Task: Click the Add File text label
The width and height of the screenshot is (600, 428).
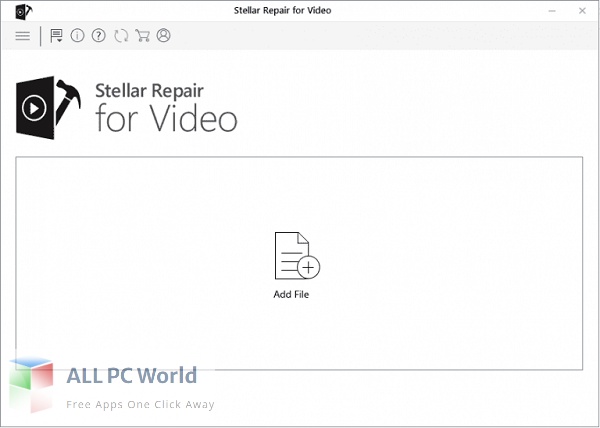Action: click(x=291, y=295)
